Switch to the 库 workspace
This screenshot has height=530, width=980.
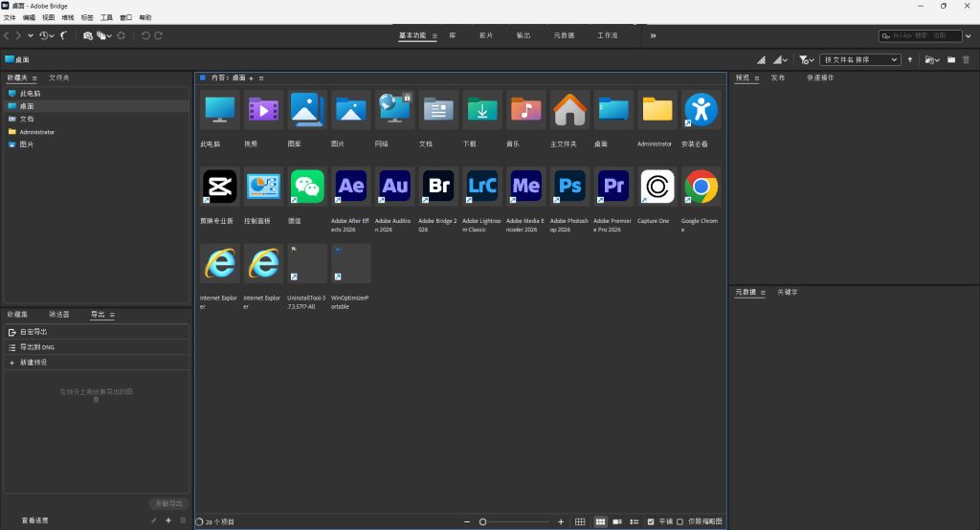coord(453,35)
